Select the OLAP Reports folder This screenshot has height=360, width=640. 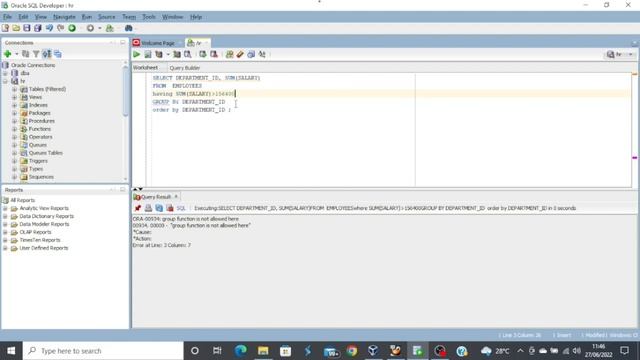click(x=35, y=232)
